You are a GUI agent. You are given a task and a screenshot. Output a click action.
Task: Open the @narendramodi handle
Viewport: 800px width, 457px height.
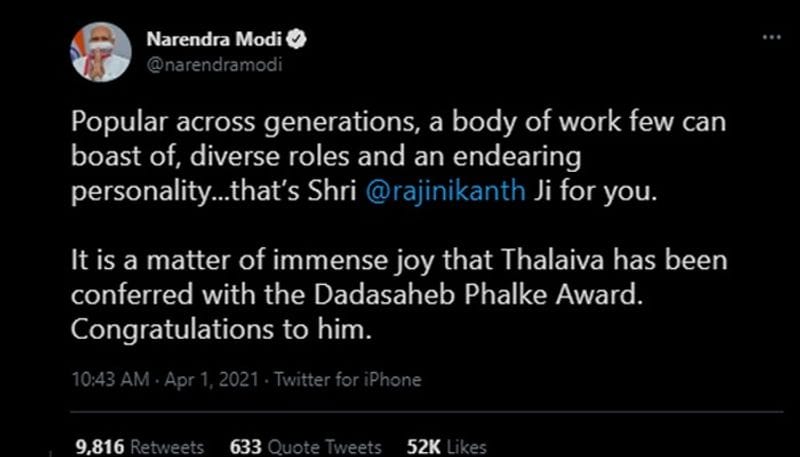(214, 66)
